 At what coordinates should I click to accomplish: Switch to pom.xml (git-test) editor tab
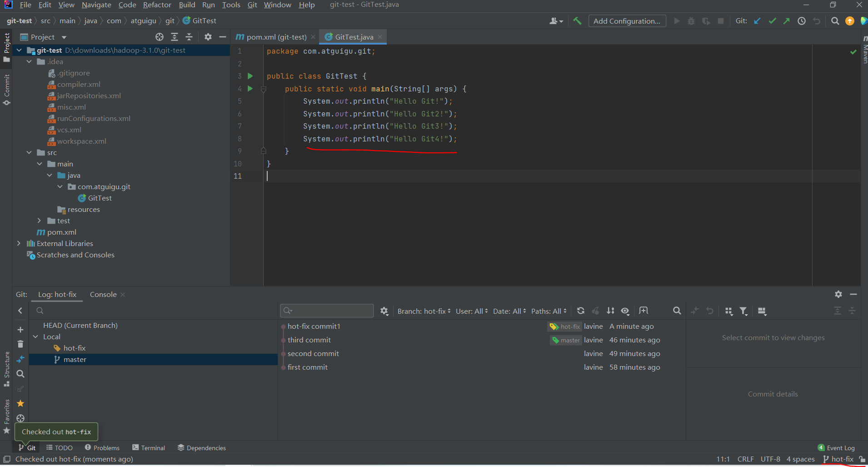coord(276,37)
